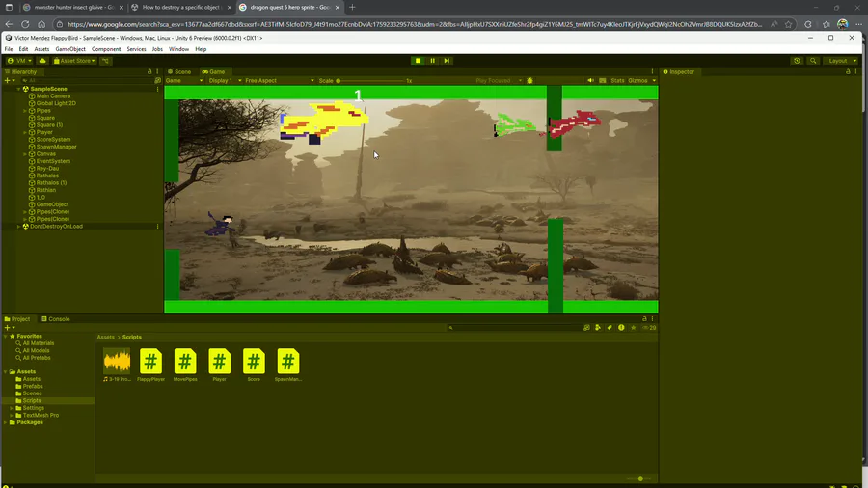This screenshot has height=488, width=868.
Task: Select the Inspector tab
Action: click(x=679, y=71)
